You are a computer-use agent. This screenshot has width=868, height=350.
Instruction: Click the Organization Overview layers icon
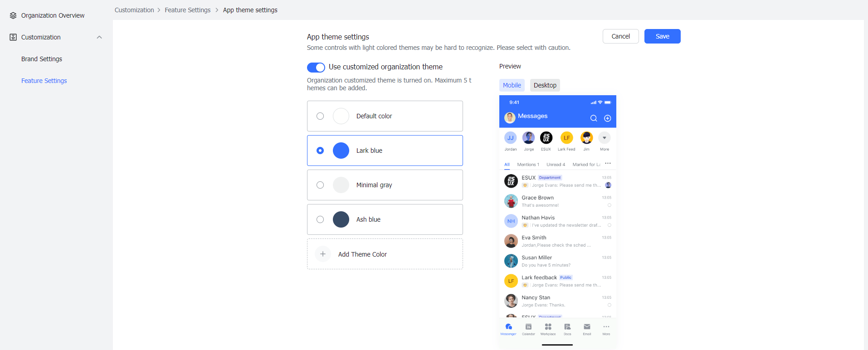[13, 15]
